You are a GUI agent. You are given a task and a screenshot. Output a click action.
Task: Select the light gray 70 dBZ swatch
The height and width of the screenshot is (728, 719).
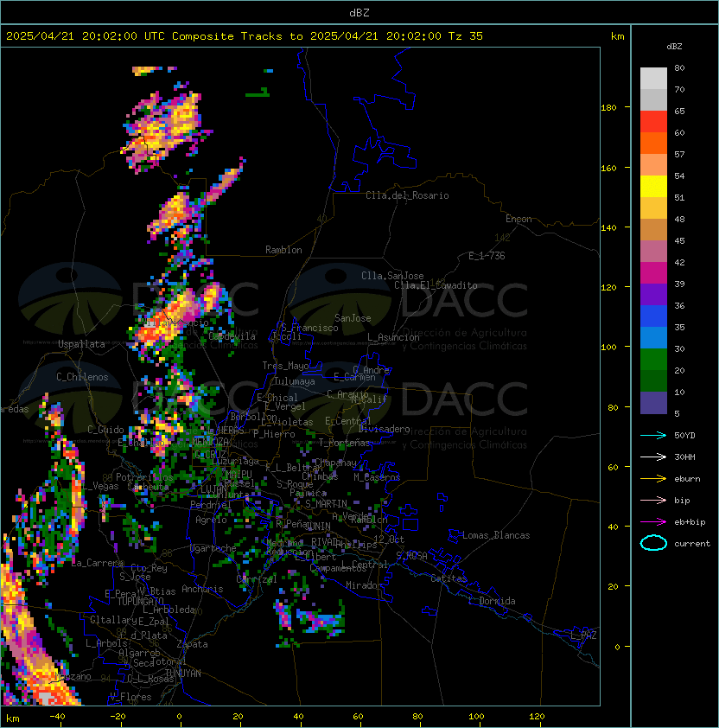point(653,79)
